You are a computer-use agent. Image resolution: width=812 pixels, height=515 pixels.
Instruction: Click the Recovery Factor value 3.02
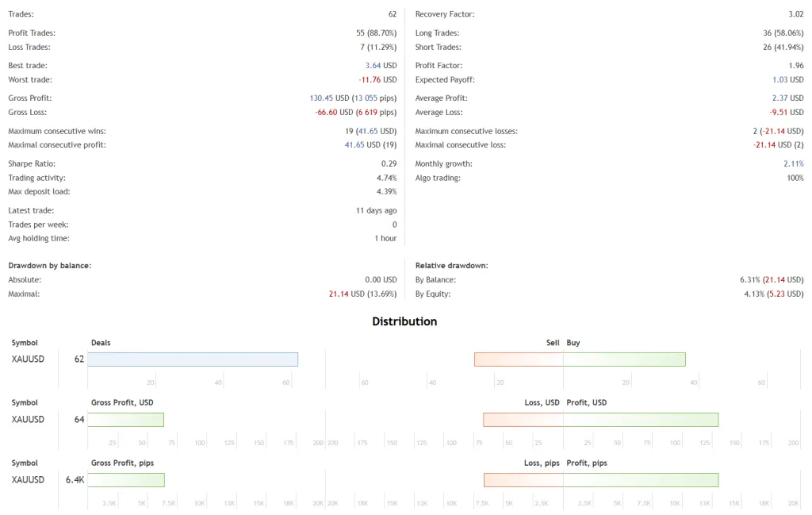[795, 14]
